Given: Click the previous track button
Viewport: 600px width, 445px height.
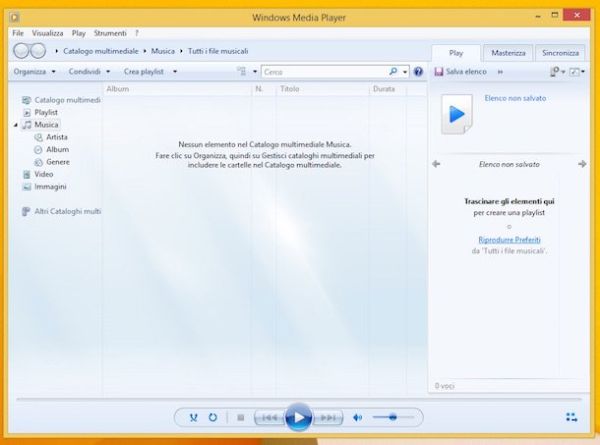Looking at the screenshot, I should (x=267, y=417).
